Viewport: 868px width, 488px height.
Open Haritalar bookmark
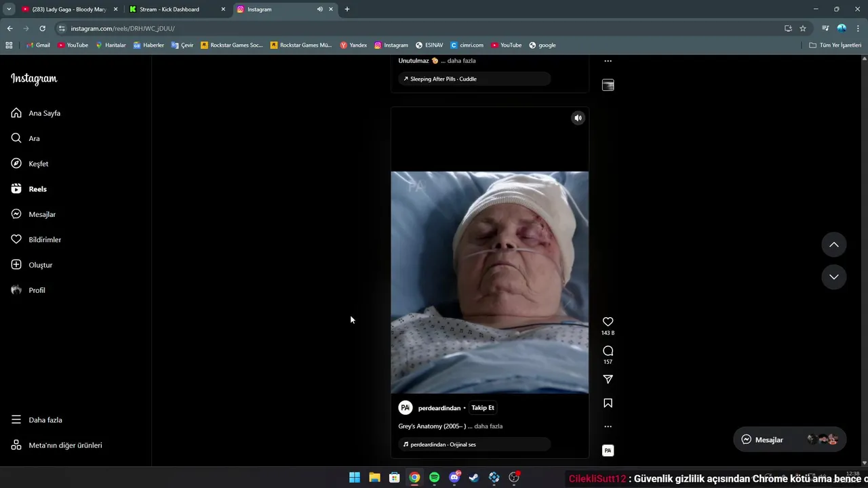click(x=111, y=45)
